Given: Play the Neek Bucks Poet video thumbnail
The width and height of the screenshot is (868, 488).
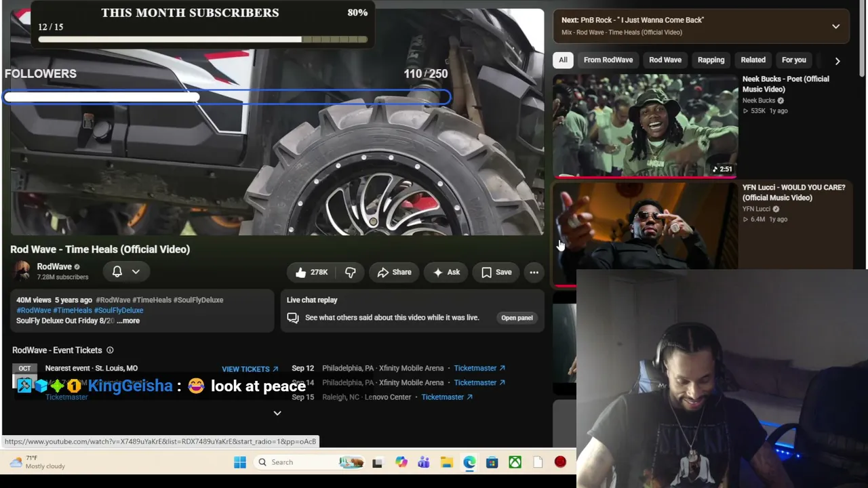Looking at the screenshot, I should 646,126.
